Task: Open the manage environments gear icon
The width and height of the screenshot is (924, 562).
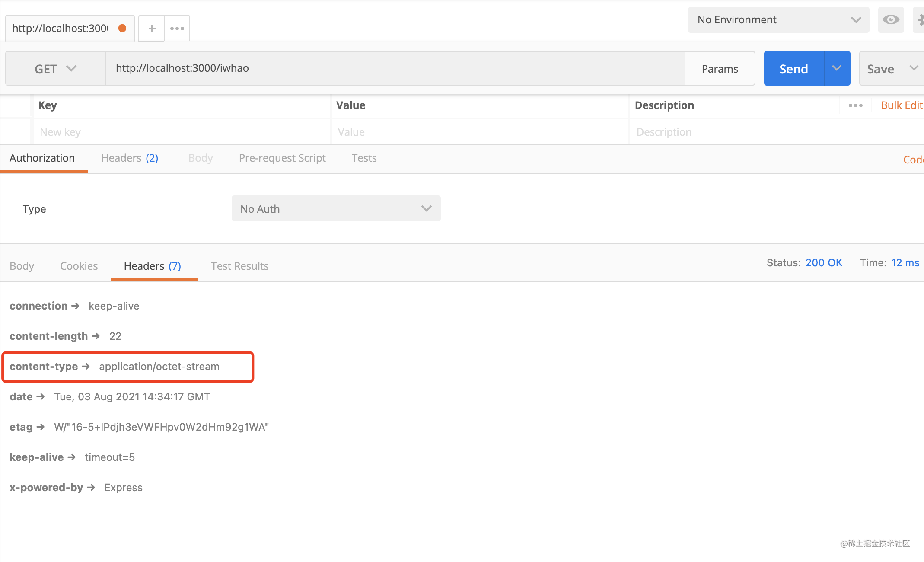Action: pos(920,20)
